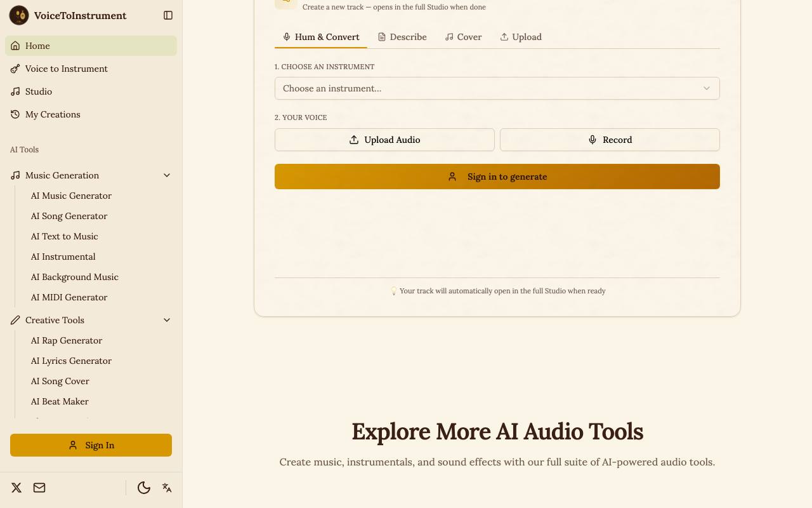This screenshot has width=812, height=508.
Task: Open AI MIDI Generator link
Action: coord(69,297)
